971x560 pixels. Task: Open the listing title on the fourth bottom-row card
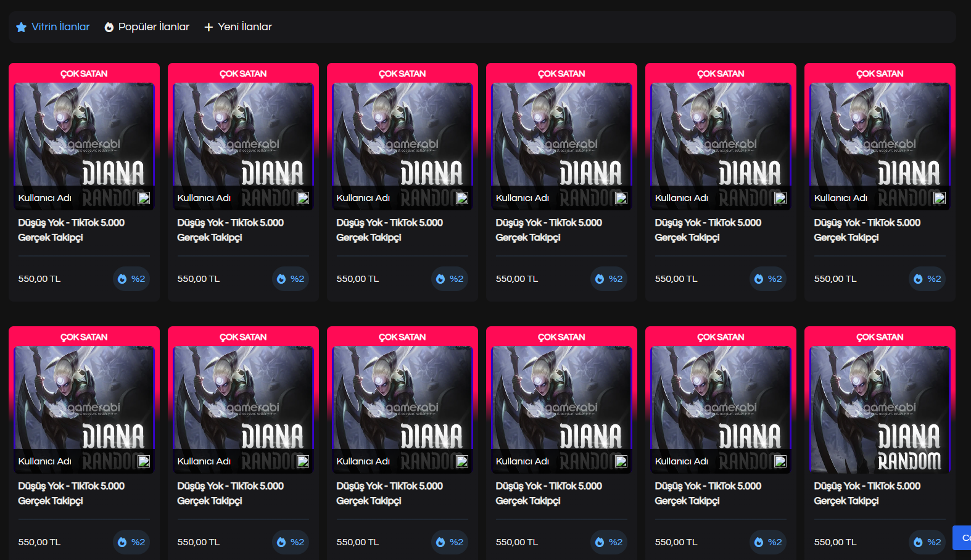(x=549, y=493)
